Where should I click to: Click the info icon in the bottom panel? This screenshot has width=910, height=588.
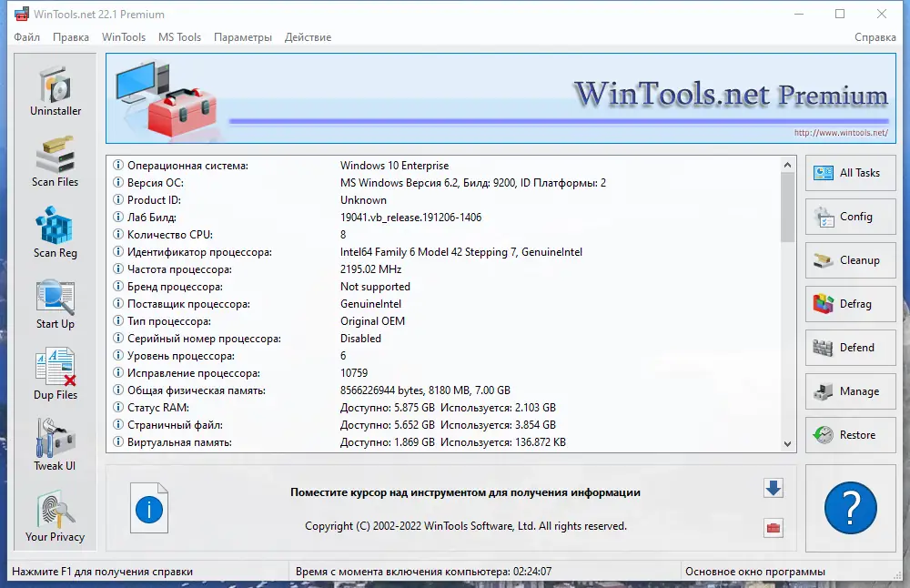click(x=148, y=508)
